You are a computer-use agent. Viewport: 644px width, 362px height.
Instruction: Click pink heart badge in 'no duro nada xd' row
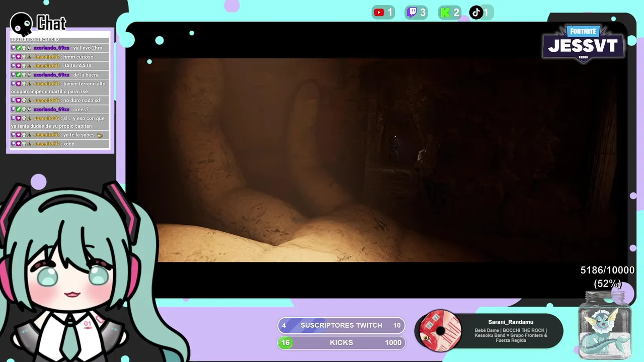[x=19, y=101]
